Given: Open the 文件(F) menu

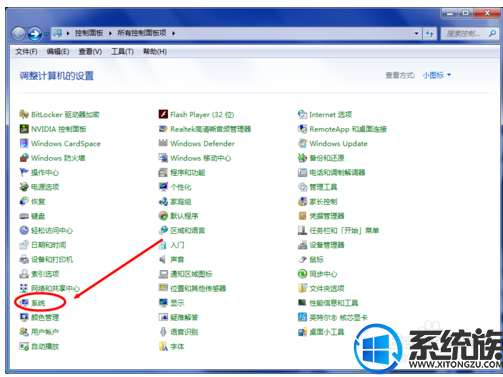Looking at the screenshot, I should [x=26, y=52].
